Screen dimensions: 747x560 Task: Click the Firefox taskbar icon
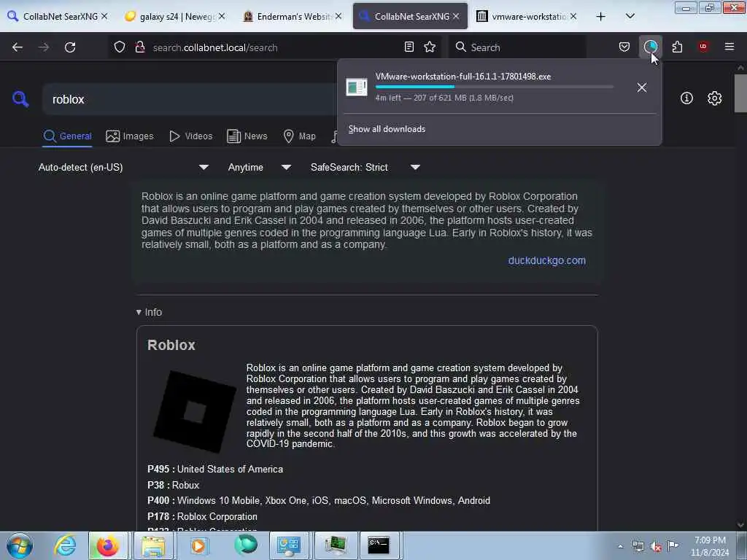tap(108, 545)
